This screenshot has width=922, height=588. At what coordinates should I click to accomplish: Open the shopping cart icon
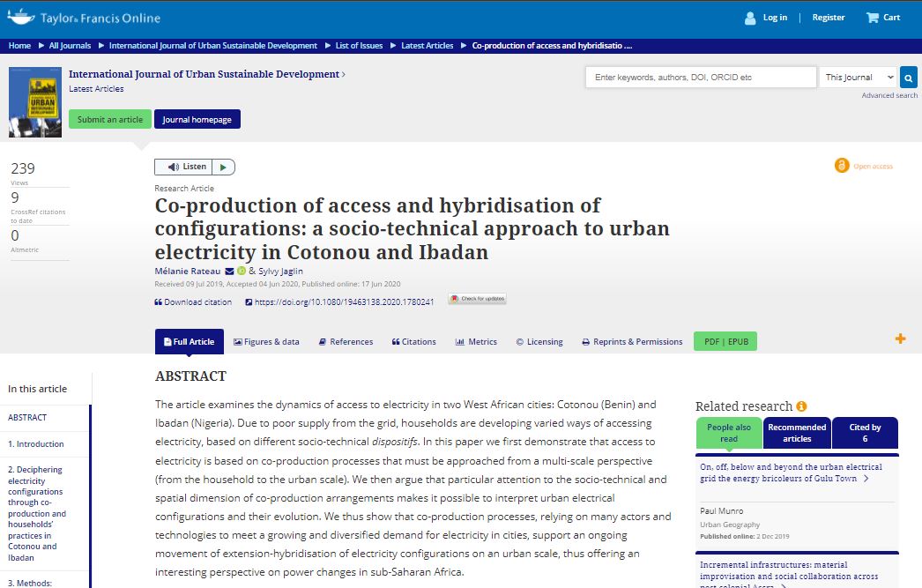coord(872,18)
